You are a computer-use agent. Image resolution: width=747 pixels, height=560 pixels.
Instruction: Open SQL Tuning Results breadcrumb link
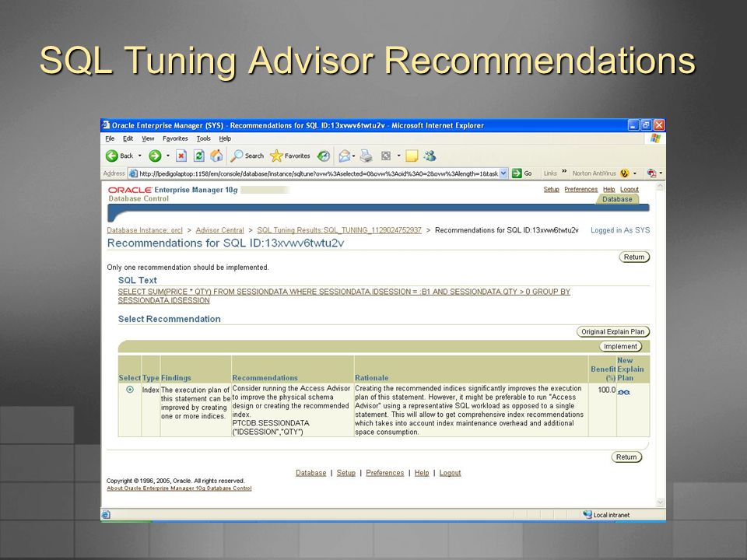coord(339,230)
